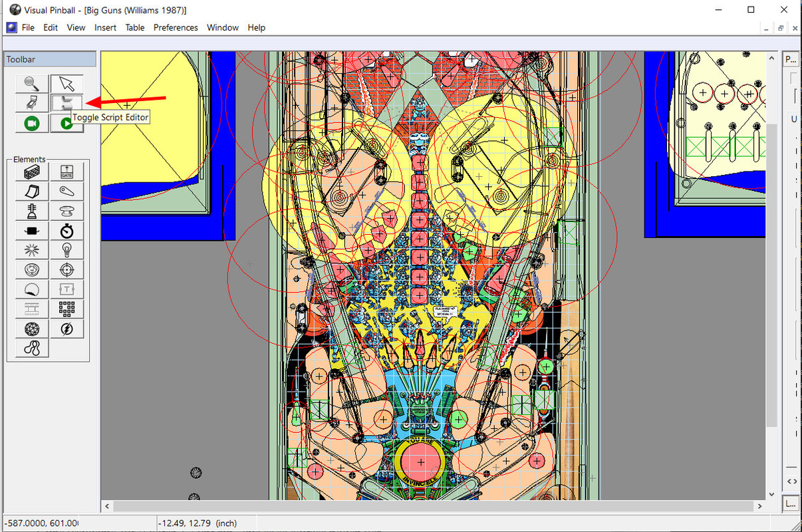This screenshot has width=802, height=532.
Task: Insert a Primitive element
Action: point(32,329)
